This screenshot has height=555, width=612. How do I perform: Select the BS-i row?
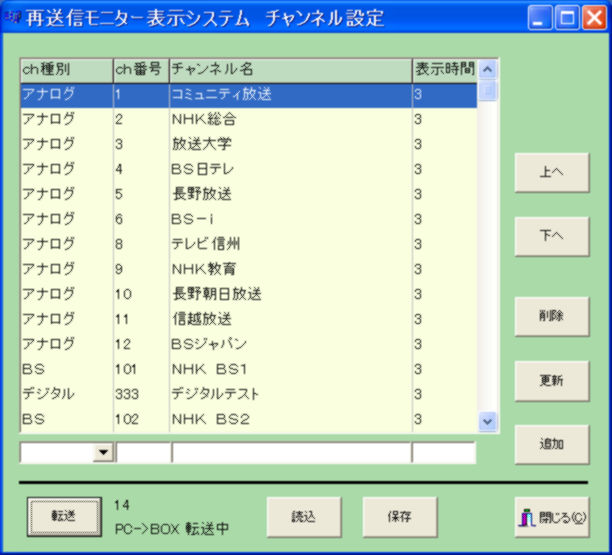coord(249,219)
